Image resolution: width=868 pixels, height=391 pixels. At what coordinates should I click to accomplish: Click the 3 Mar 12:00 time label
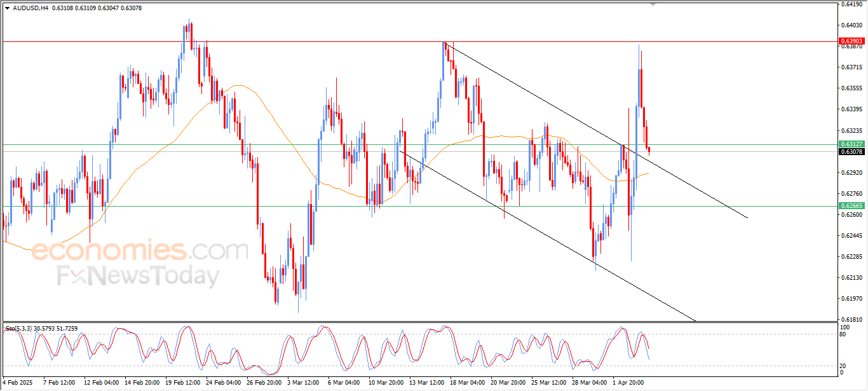pos(303,383)
